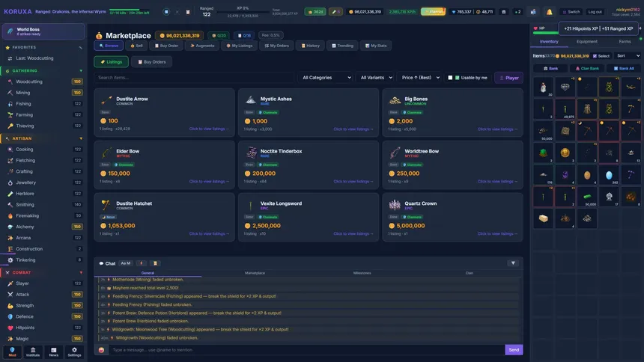The height and width of the screenshot is (362, 644).
Task: Open the News section icon
Action: tap(53, 352)
